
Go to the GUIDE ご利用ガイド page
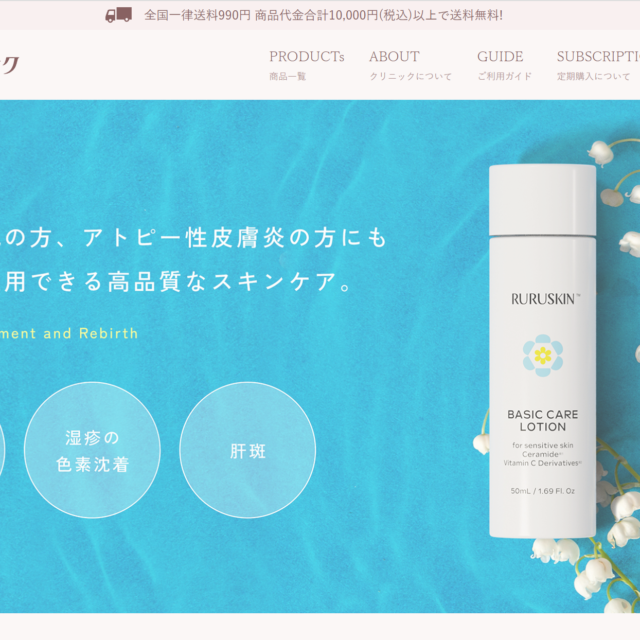point(504,65)
